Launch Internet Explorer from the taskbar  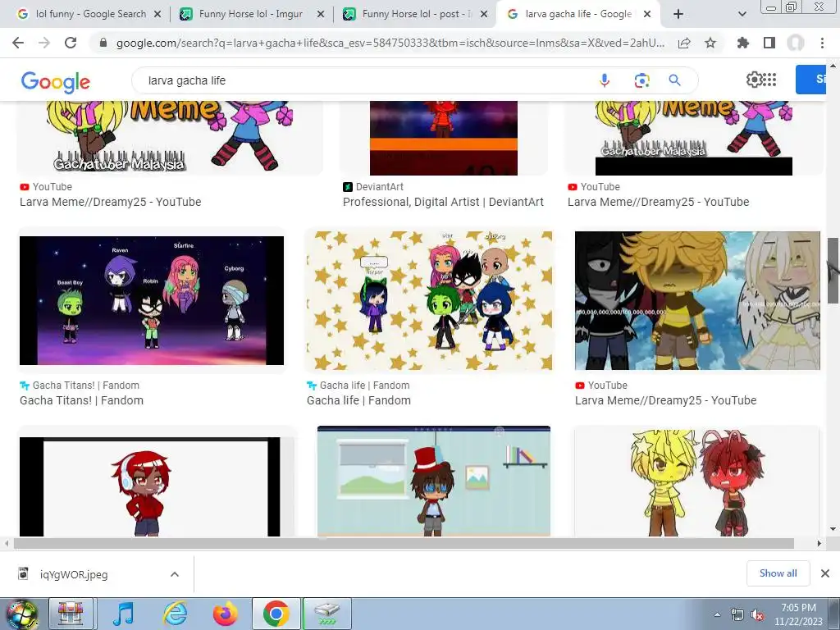point(175,614)
